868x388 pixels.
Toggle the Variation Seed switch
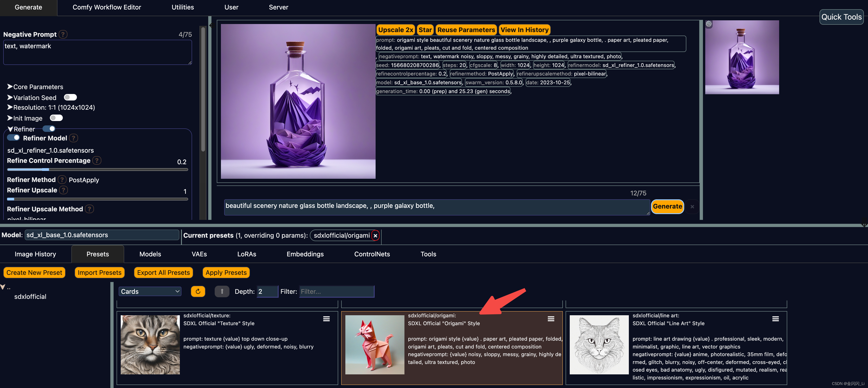tap(70, 97)
